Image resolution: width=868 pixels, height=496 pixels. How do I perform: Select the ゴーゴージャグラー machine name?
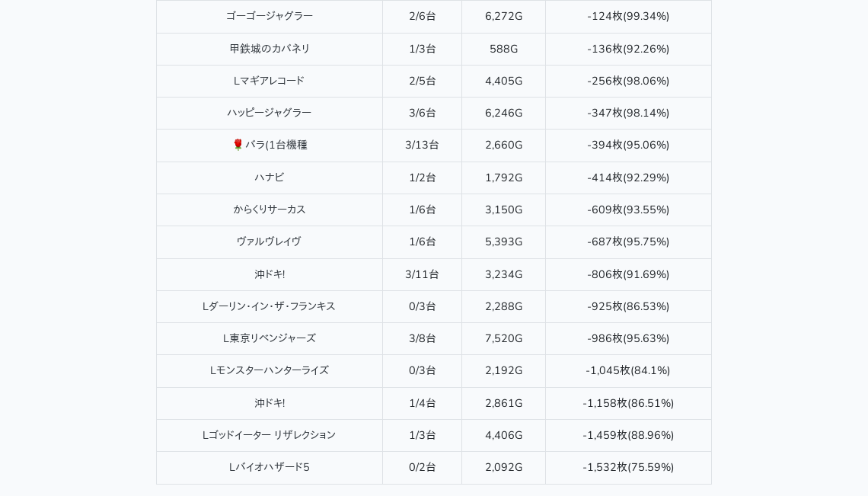270,16
